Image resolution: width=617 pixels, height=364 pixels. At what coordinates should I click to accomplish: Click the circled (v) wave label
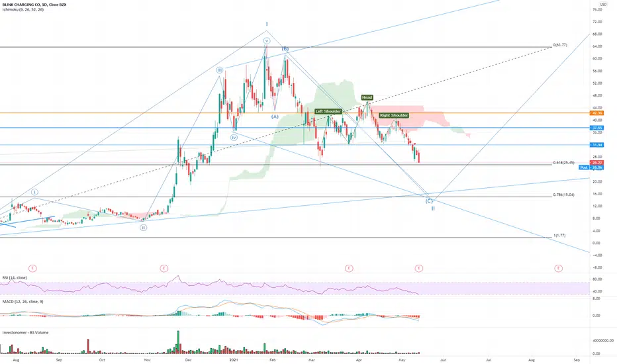267,41
